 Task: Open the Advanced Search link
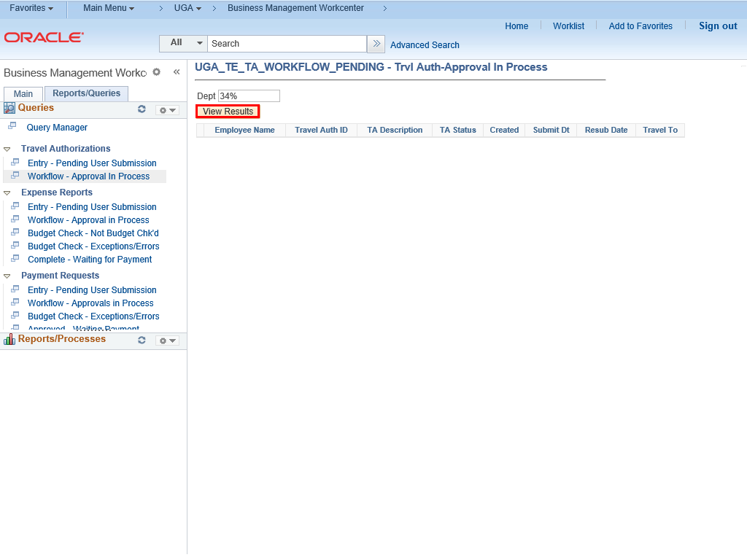coord(425,45)
